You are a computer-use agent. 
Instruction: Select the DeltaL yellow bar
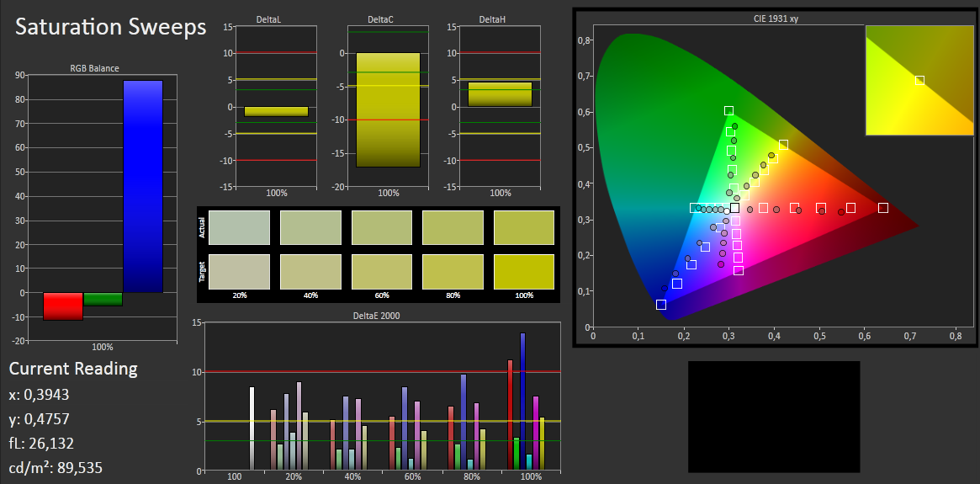[x=276, y=111]
